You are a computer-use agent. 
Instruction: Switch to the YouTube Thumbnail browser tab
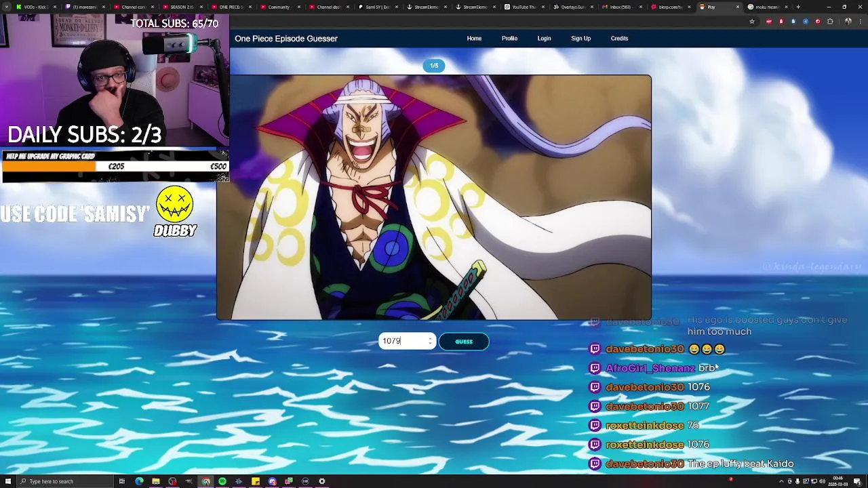[x=524, y=7]
